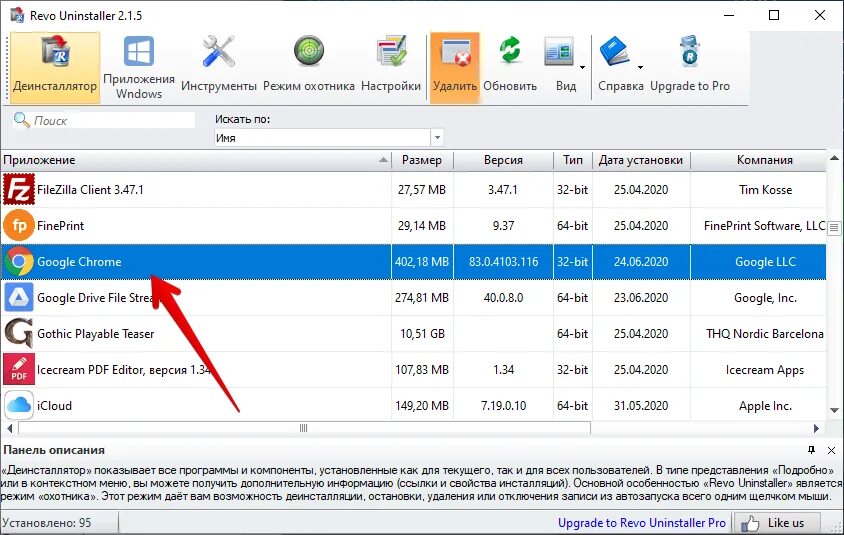Sort by Версия column header
Screen dimensions: 844x535
tap(503, 160)
